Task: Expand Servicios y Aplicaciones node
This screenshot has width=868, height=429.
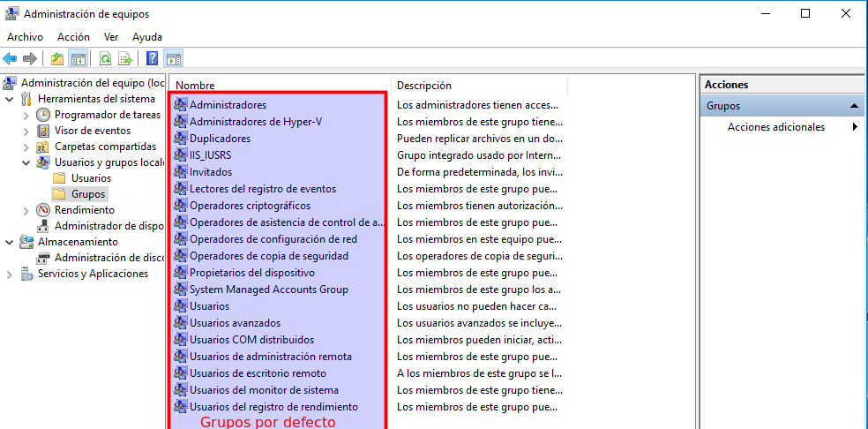Action: 10,274
